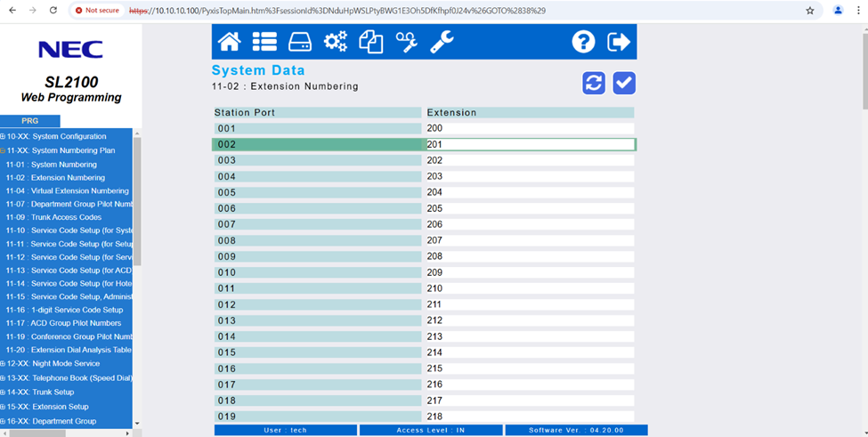868x437 pixels.
Task: Open 11-17 ACD Group Pilot Numbers
Action: (x=63, y=323)
